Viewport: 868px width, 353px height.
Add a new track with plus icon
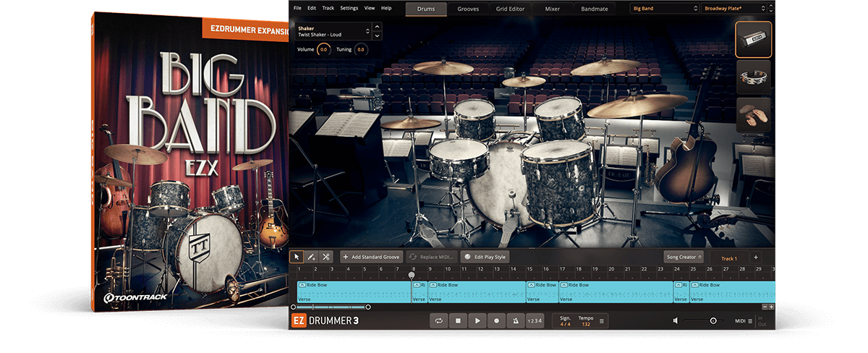coord(755,258)
